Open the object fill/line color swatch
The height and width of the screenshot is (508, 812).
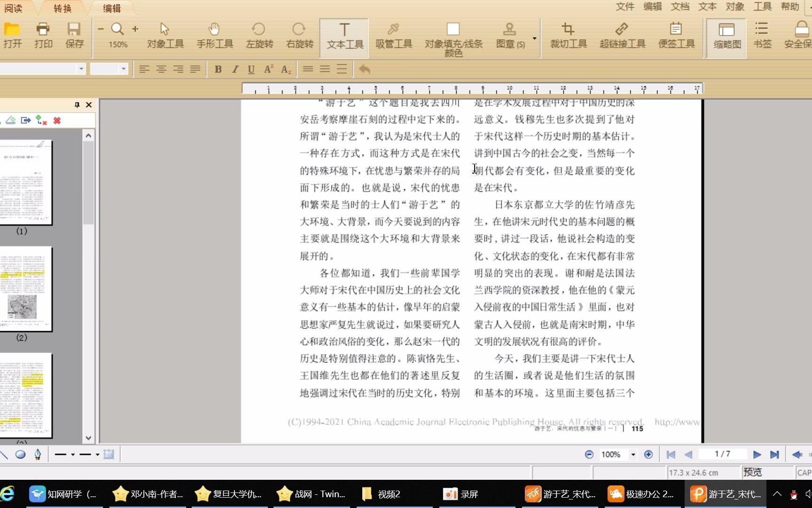[x=453, y=29]
